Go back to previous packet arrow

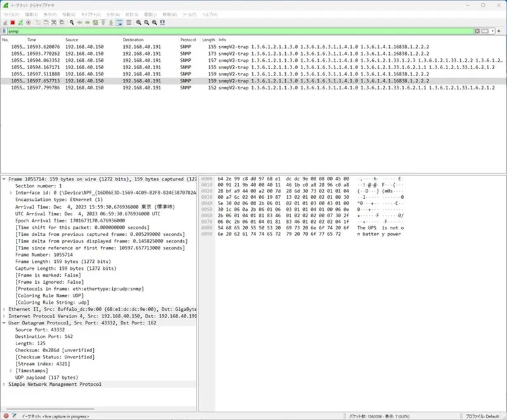tap(80, 22)
